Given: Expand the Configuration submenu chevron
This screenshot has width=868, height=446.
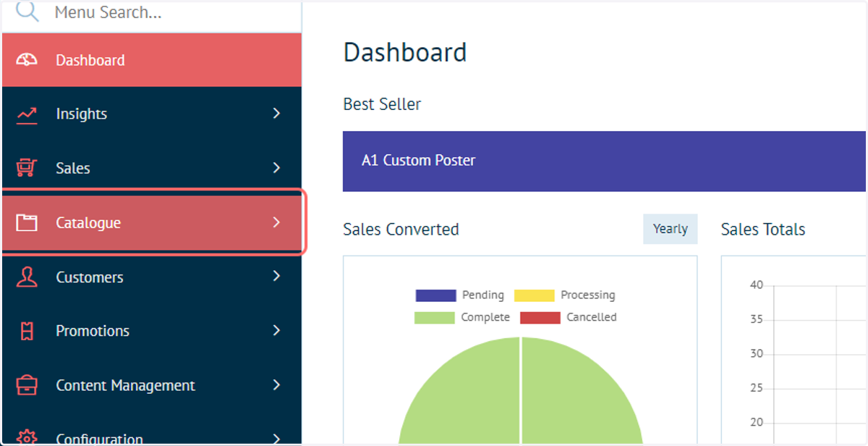Looking at the screenshot, I should pos(276,438).
